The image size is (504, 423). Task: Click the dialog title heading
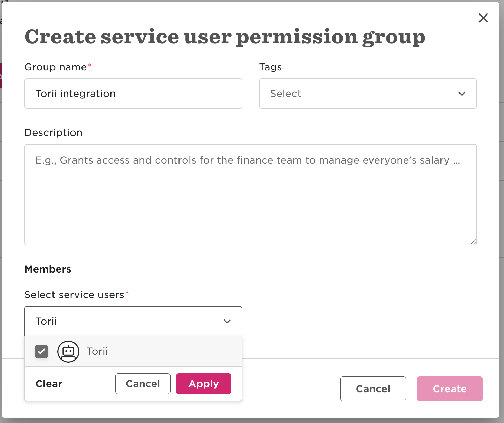[225, 37]
